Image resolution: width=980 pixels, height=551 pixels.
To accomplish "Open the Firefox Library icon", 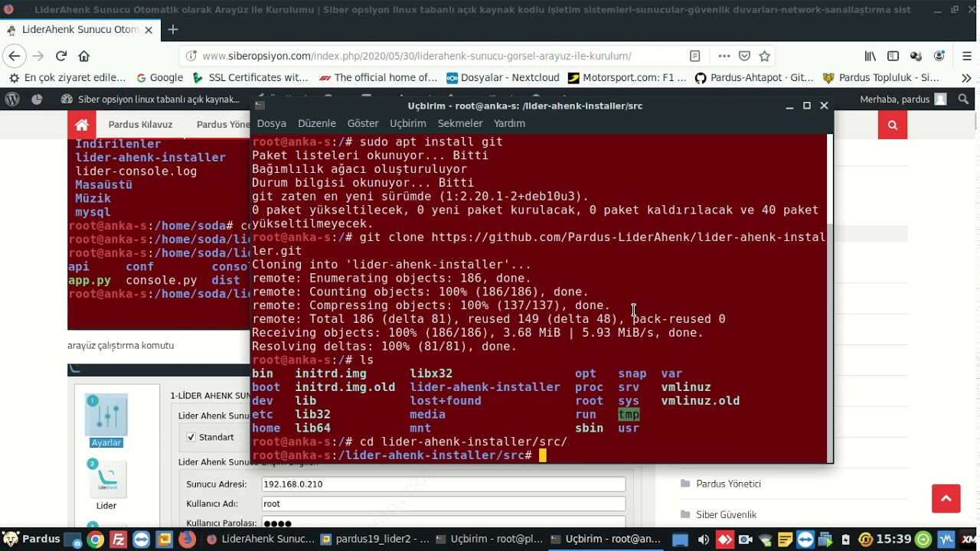I will click(871, 56).
